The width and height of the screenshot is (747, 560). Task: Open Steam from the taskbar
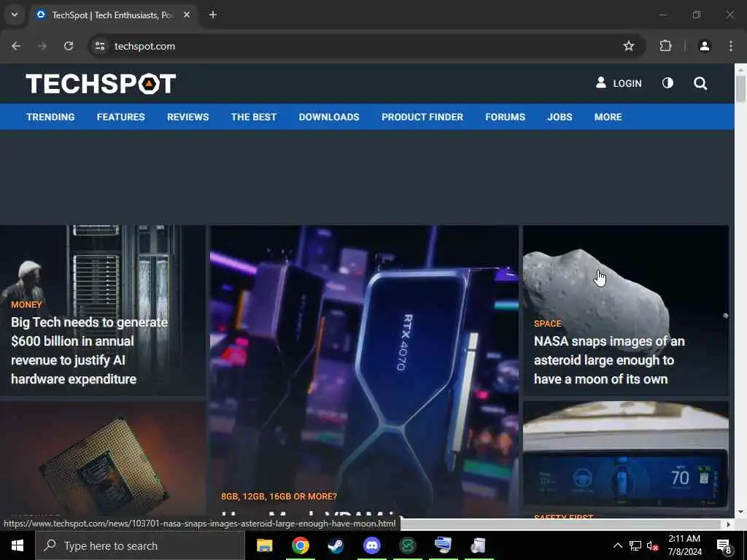336,545
